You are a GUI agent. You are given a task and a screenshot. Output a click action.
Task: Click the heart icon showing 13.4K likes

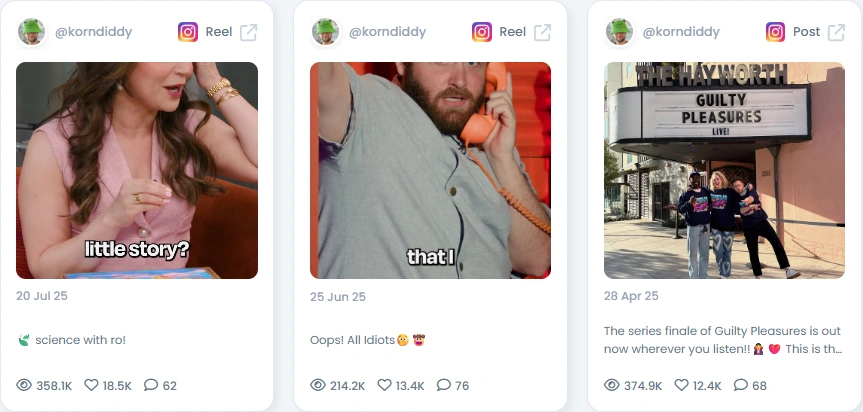pos(385,385)
